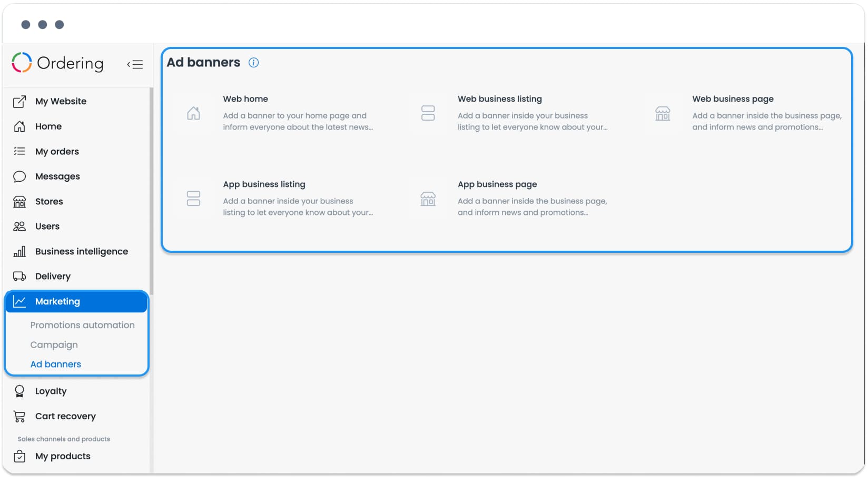Open the Campaign submenu item
Image resolution: width=868 pixels, height=483 pixels.
(x=54, y=344)
